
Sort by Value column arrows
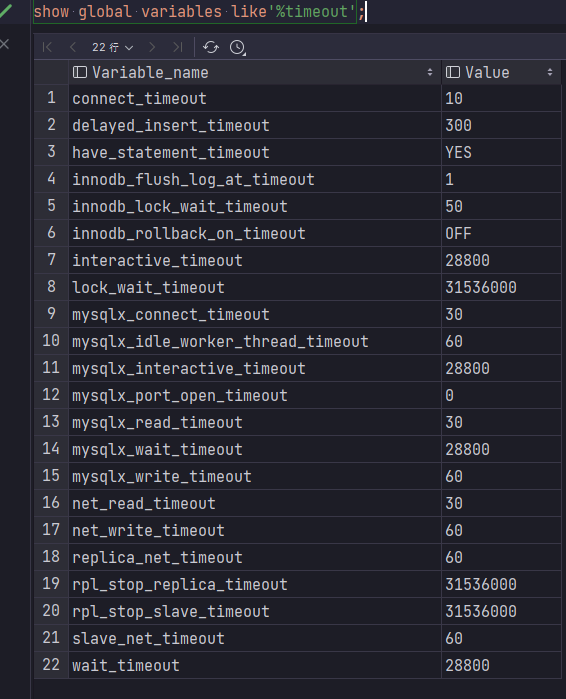click(550, 72)
